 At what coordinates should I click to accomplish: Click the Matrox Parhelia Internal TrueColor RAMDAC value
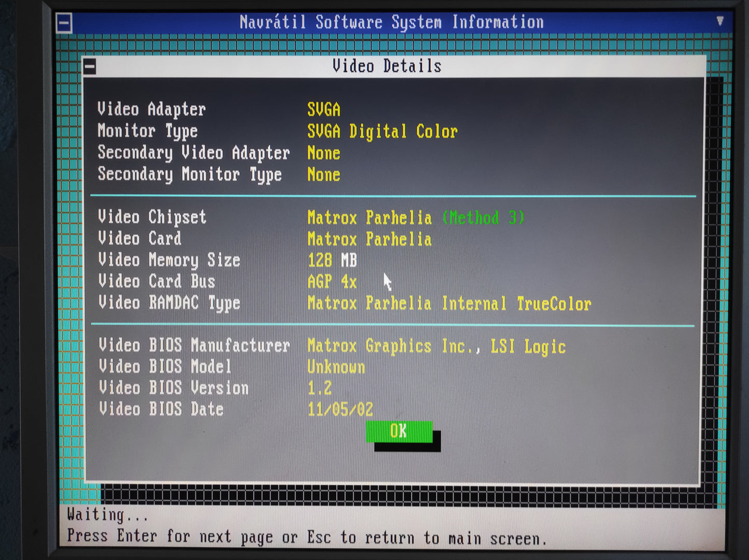pos(449,304)
